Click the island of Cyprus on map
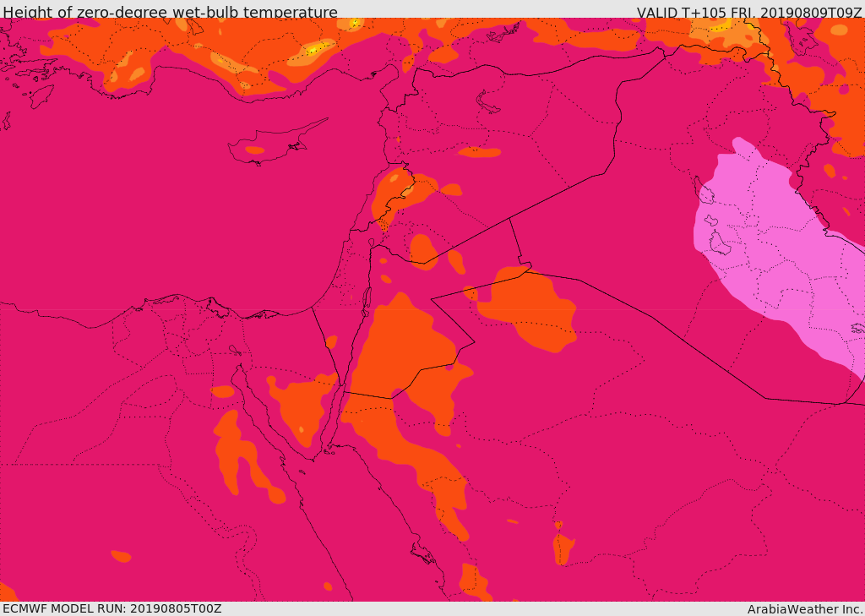Screen dimensions: 865x616 (270, 144)
